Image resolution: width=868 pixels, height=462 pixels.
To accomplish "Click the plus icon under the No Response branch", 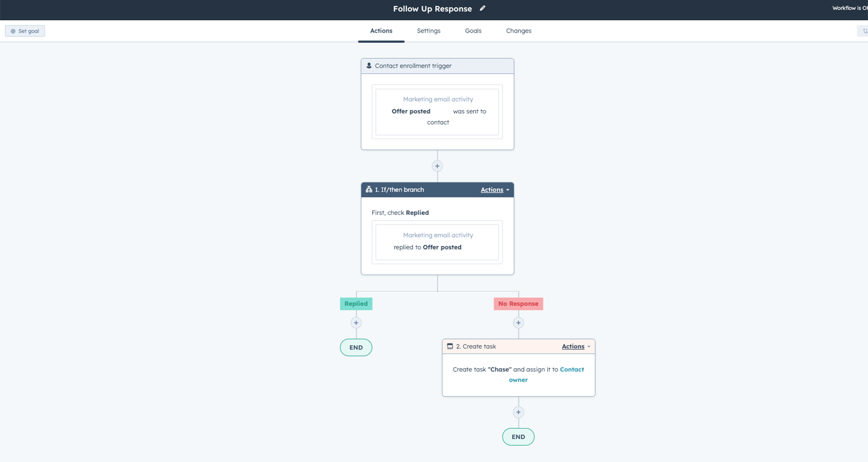I will pos(518,323).
